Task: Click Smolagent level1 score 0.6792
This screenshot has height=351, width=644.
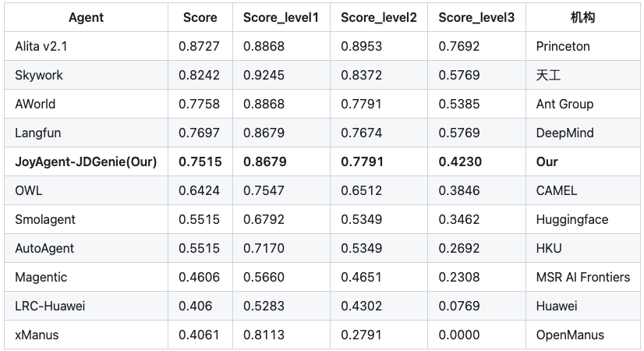Action: pos(264,219)
